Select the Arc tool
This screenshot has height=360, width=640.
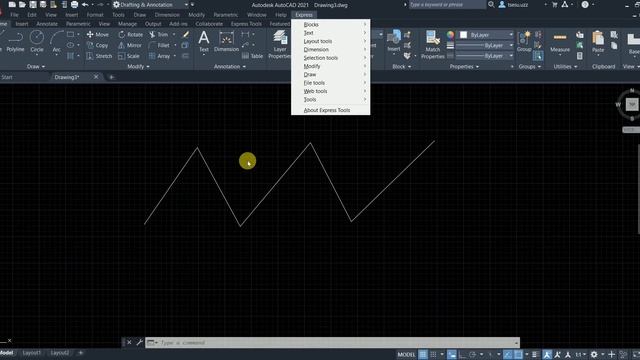pos(56,42)
